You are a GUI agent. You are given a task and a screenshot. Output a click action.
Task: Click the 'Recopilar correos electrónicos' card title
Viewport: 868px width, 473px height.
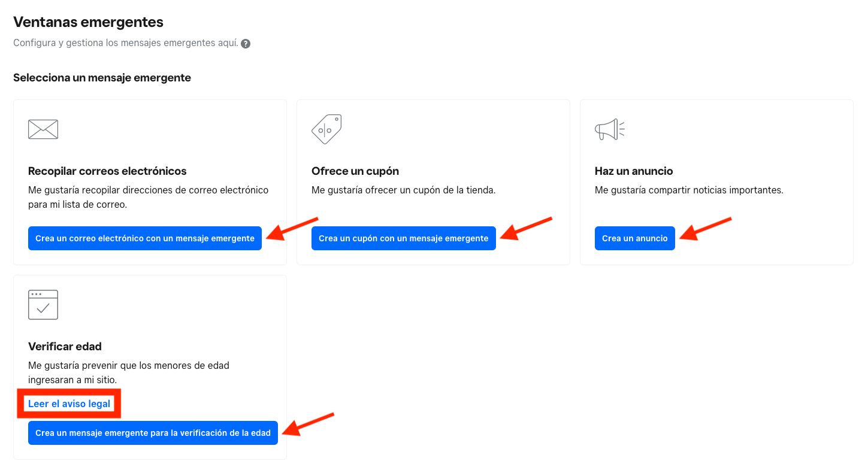point(107,171)
